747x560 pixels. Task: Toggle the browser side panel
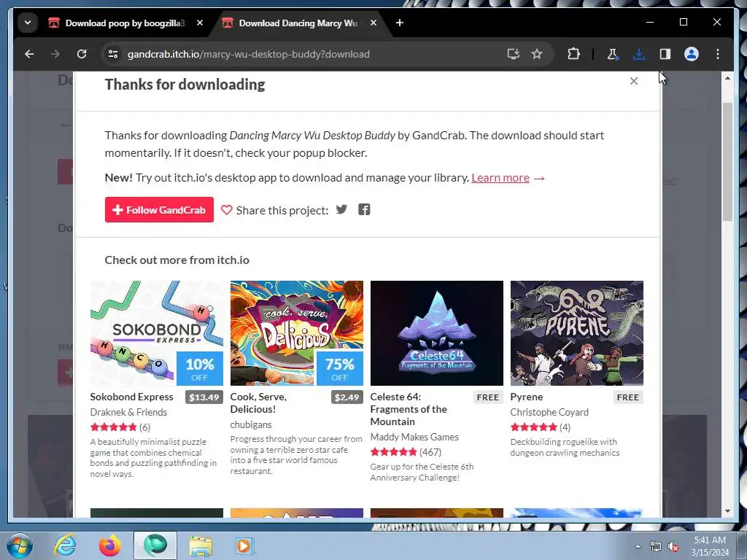(x=665, y=54)
